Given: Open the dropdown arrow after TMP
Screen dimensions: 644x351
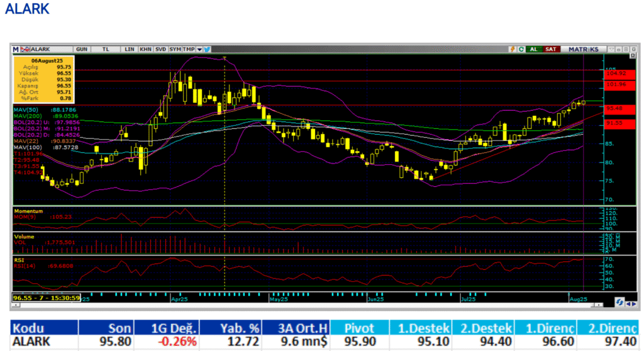Looking at the screenshot, I should click(199, 49).
